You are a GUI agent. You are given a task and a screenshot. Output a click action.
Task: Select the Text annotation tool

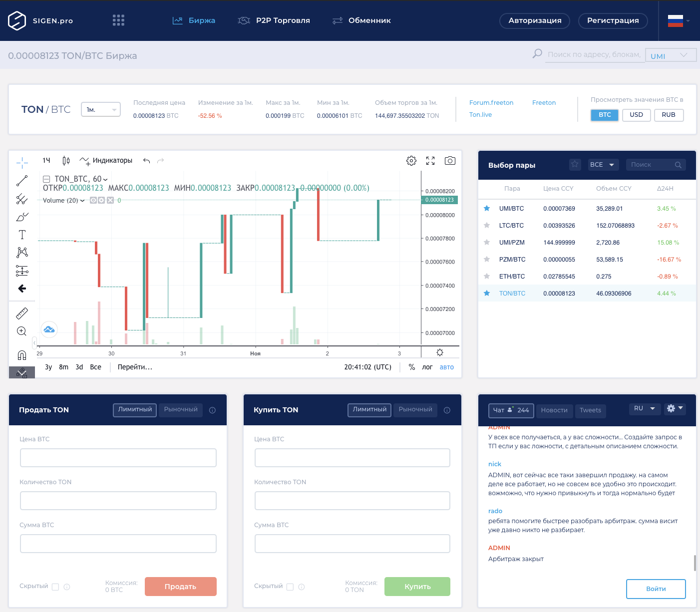(22, 235)
